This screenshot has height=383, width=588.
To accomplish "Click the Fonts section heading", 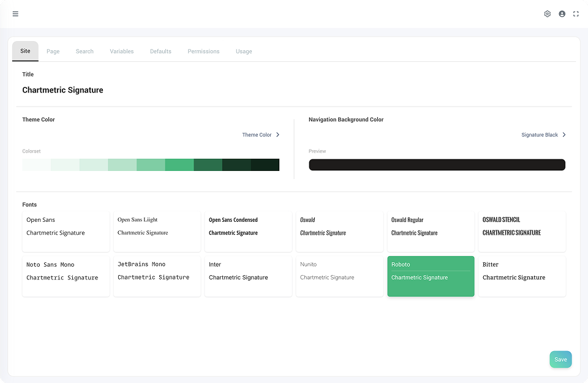I will point(29,205).
